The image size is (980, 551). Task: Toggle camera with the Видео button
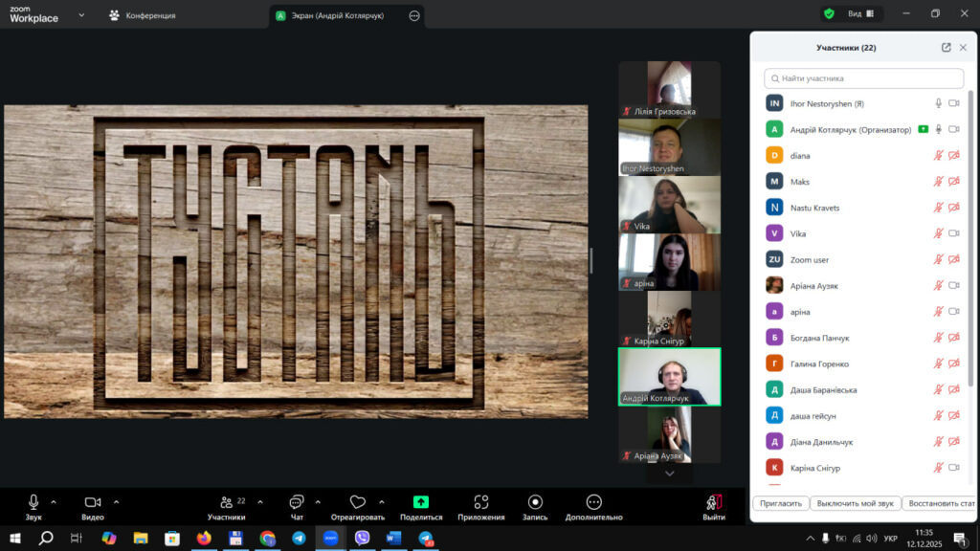point(93,502)
